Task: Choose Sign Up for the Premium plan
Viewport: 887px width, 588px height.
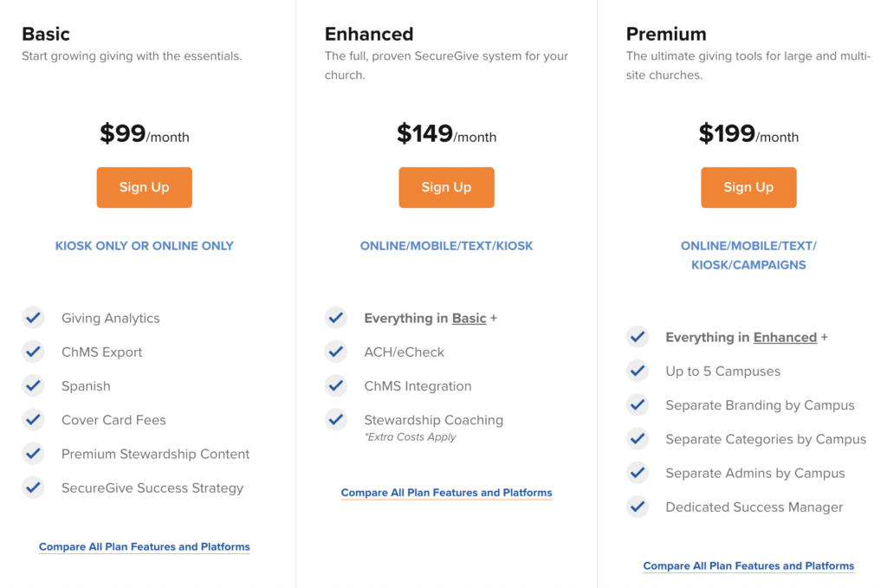Action: pos(748,187)
